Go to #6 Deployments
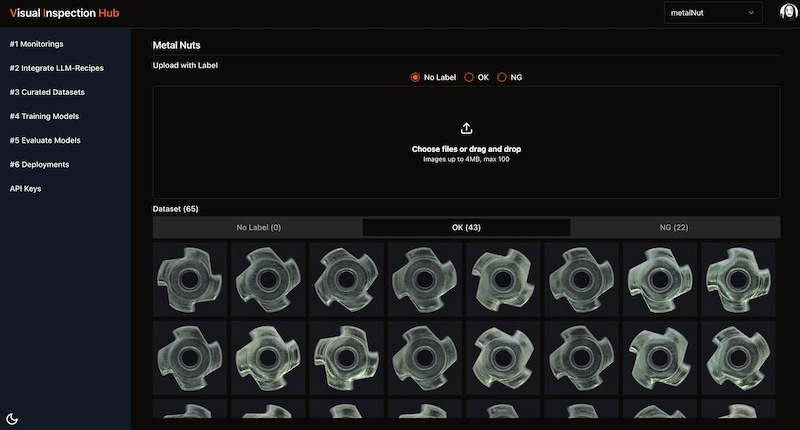The height and width of the screenshot is (430, 800). point(39,164)
